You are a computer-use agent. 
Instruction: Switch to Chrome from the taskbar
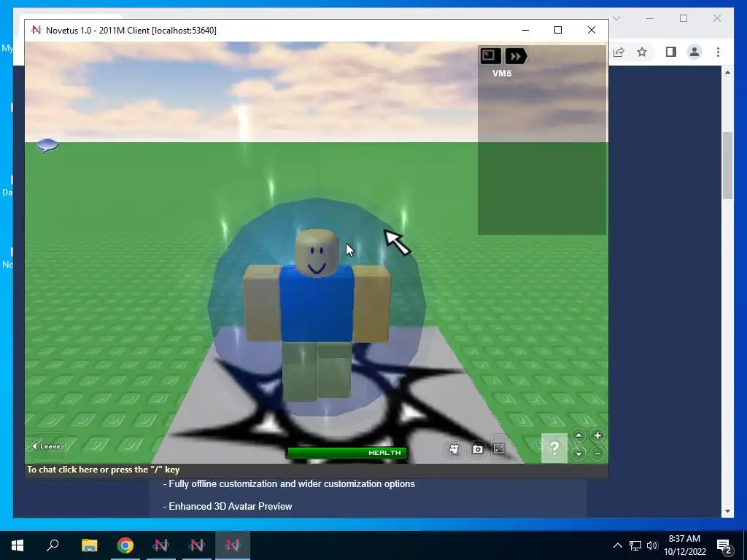(125, 545)
